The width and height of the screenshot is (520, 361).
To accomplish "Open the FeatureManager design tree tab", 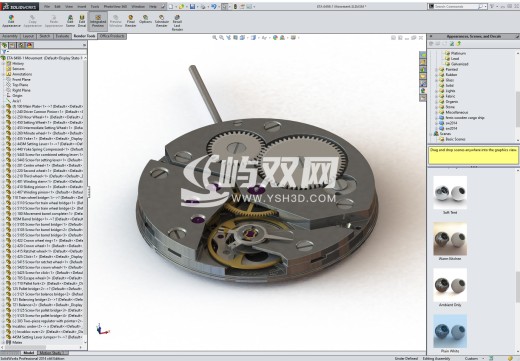I will click(x=4, y=45).
